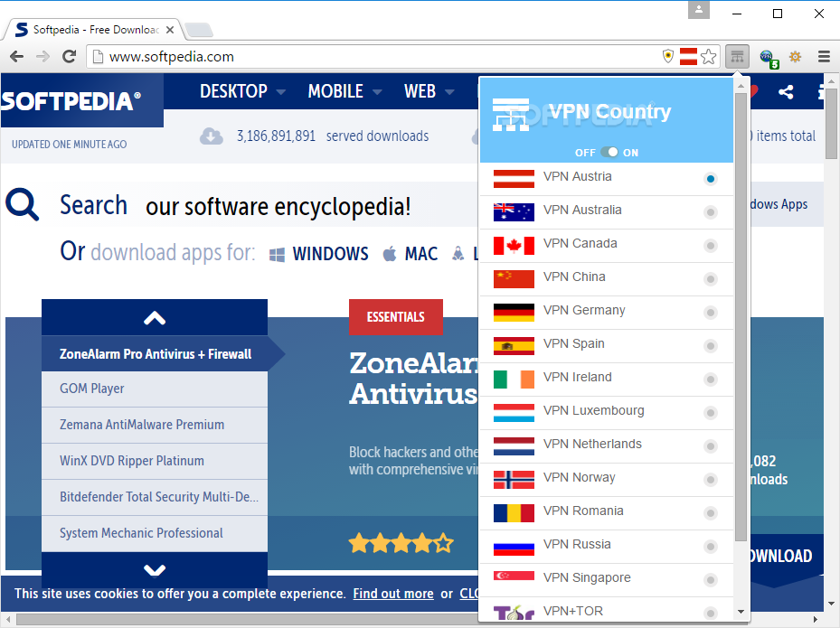
Task: Select the VPN Australia radio button
Action: pyautogui.click(x=711, y=212)
